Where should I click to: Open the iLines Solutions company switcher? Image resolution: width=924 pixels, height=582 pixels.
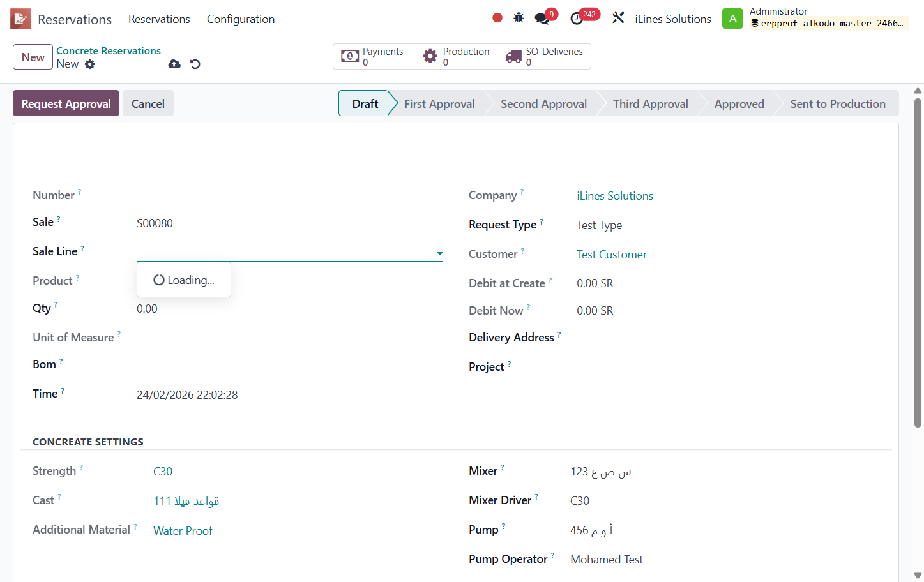click(x=673, y=19)
